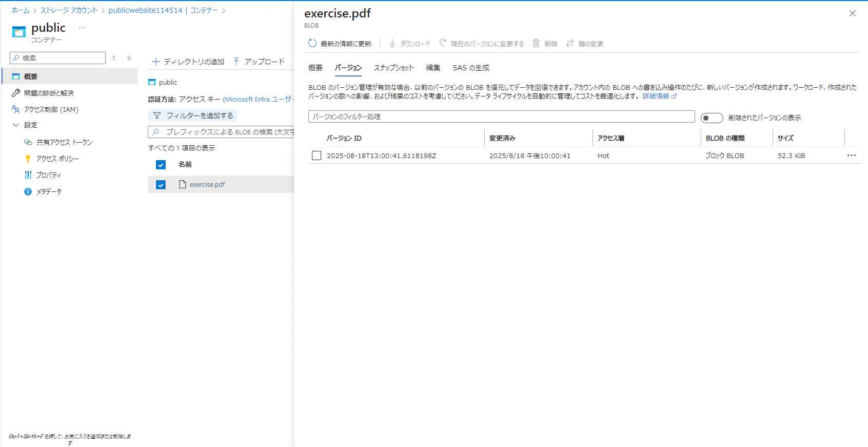
Task: Click the sidebar 検索 search field
Action: click(57, 58)
